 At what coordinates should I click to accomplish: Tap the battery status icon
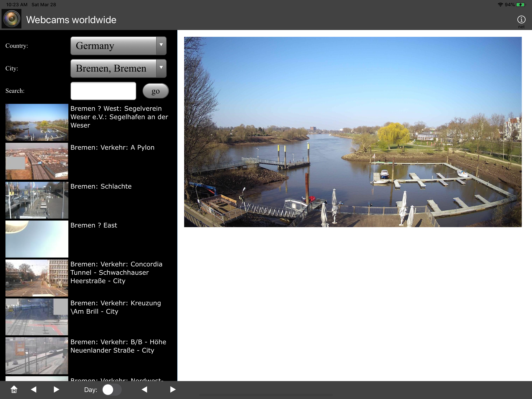pyautogui.click(x=521, y=4)
